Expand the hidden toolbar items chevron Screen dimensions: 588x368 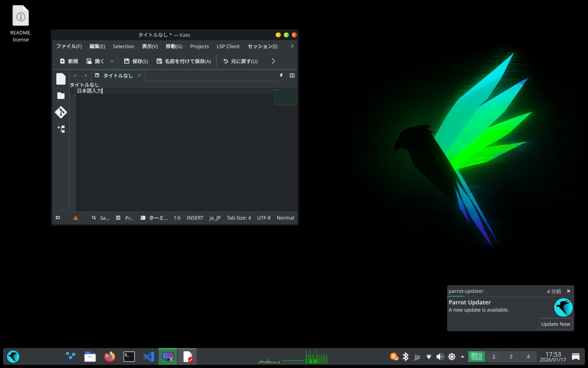[x=273, y=61]
